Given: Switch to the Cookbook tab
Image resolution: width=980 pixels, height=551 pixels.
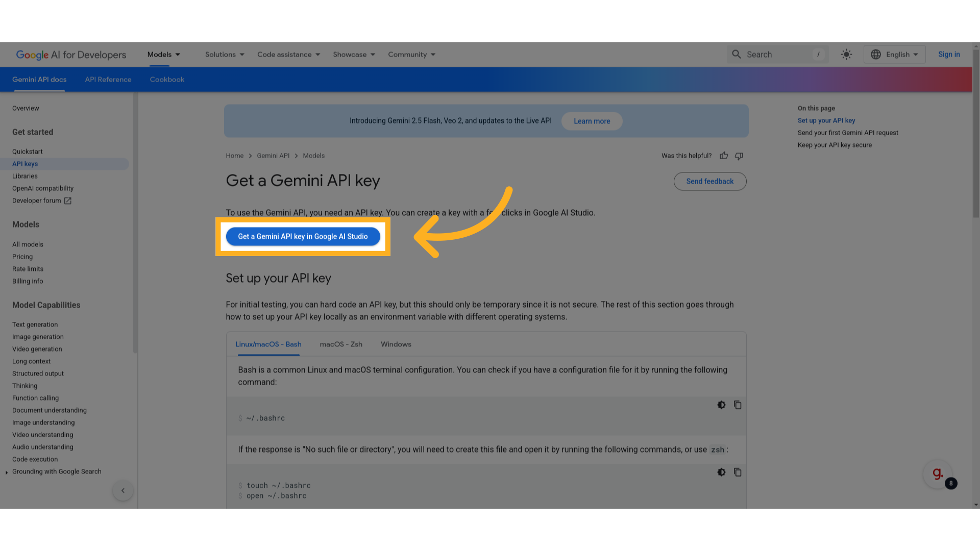Looking at the screenshot, I should (x=167, y=80).
